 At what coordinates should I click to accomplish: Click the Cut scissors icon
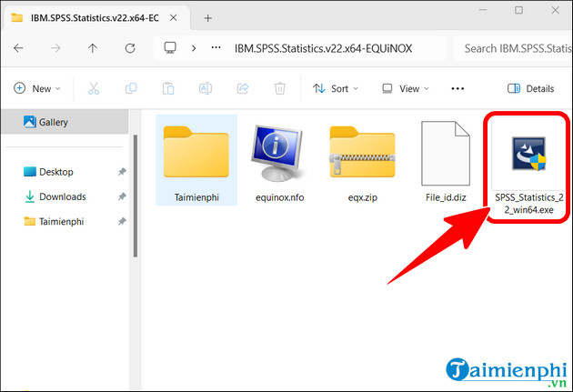(94, 88)
